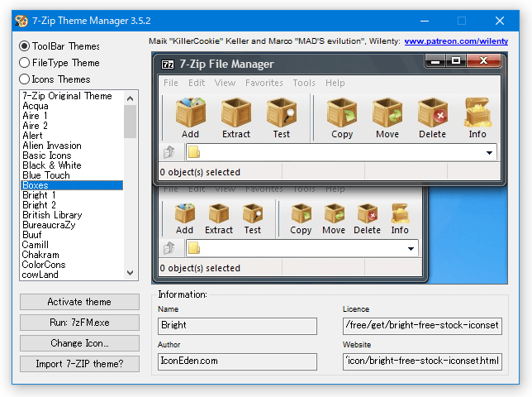
Task: Select the Alien Invasion theme
Action: click(72, 146)
